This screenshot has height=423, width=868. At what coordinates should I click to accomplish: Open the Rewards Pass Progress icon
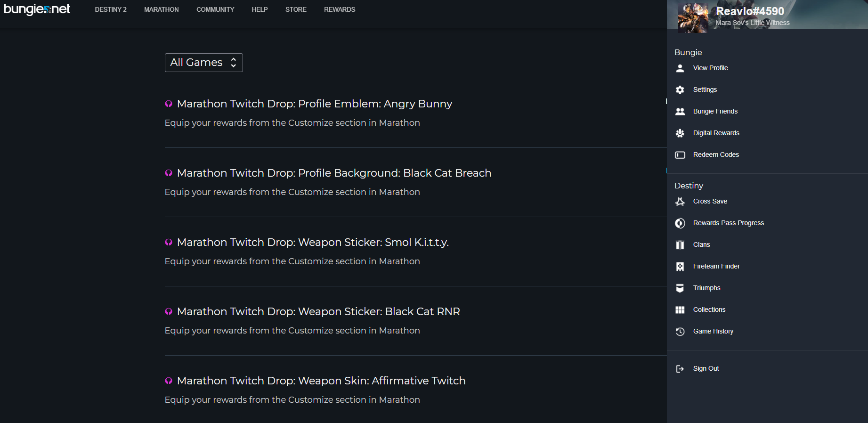click(680, 223)
